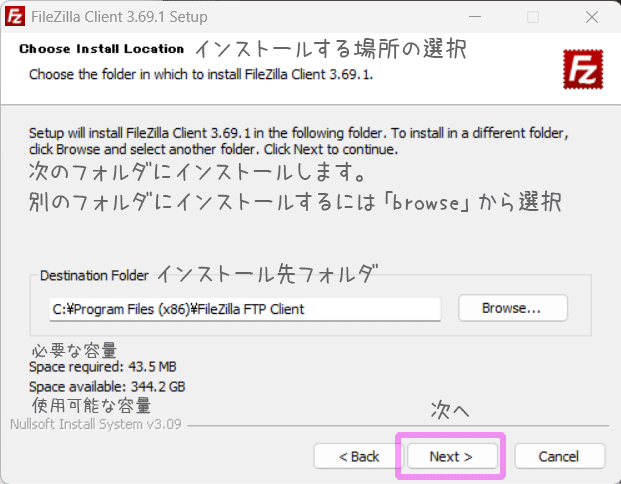Image resolution: width=621 pixels, height=484 pixels.
Task: Click the 'Destination Folder' group label
Action: click(94, 275)
